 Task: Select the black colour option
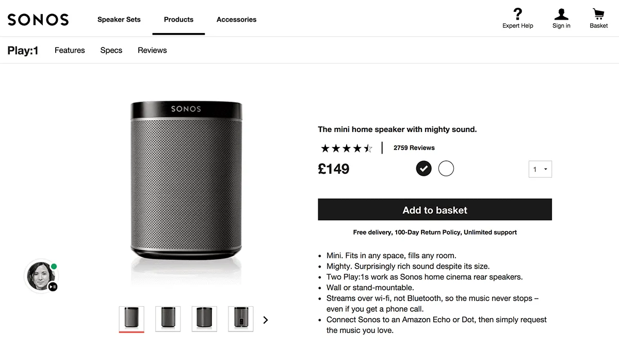click(x=423, y=168)
